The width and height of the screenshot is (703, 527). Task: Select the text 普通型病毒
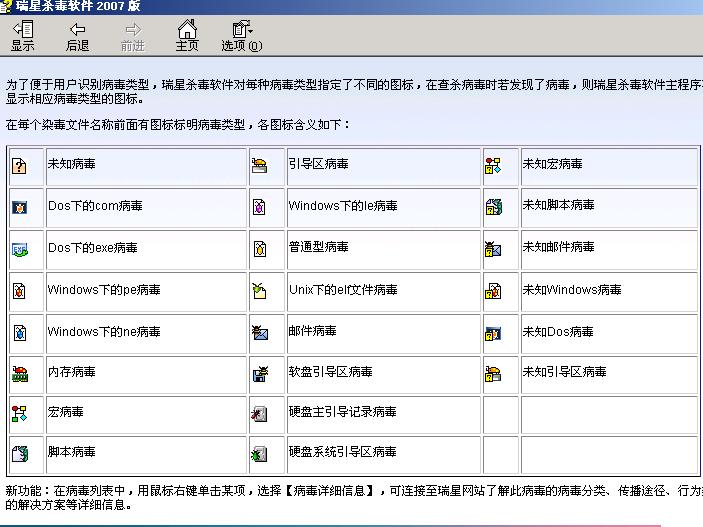(319, 247)
